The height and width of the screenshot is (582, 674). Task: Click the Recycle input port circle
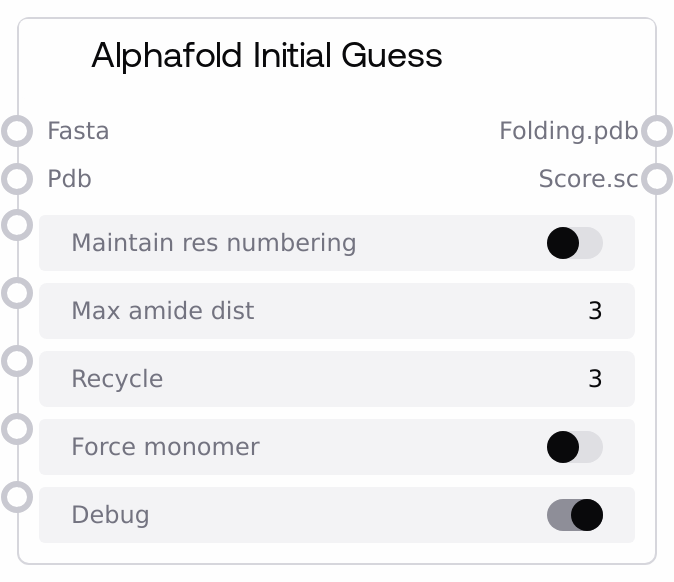pos(17,361)
